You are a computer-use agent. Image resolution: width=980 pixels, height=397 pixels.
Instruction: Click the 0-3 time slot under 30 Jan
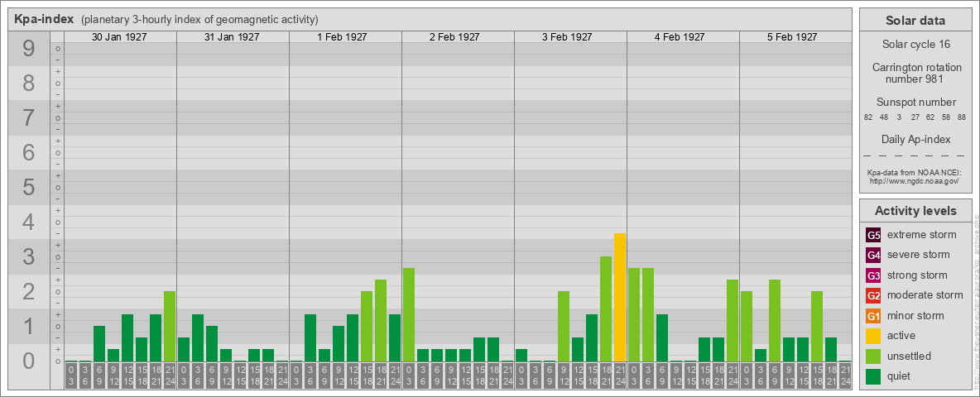coord(71,375)
